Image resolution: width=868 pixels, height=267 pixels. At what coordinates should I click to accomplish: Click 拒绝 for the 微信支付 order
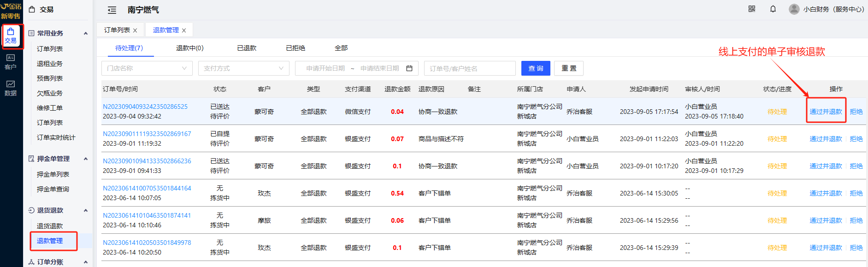(856, 112)
